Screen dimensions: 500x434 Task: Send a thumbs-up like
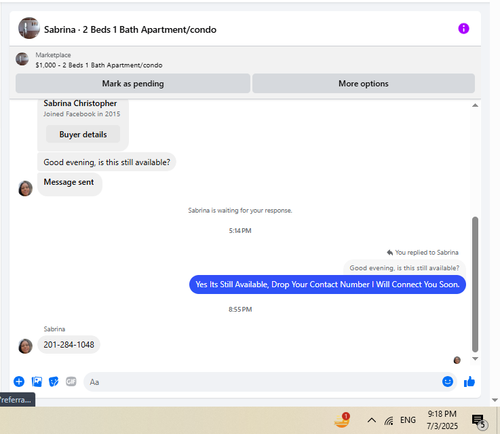click(469, 382)
